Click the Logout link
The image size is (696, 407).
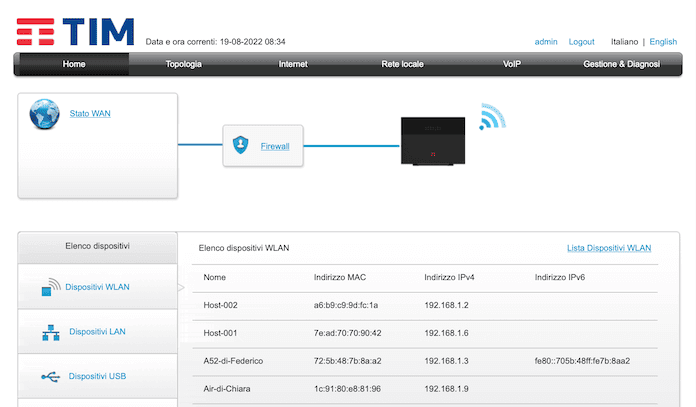[x=581, y=42]
